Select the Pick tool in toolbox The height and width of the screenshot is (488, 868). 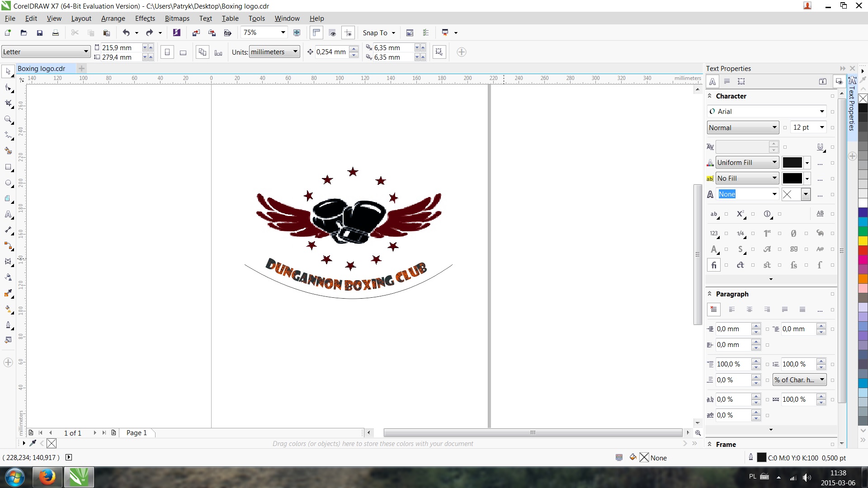pyautogui.click(x=8, y=72)
